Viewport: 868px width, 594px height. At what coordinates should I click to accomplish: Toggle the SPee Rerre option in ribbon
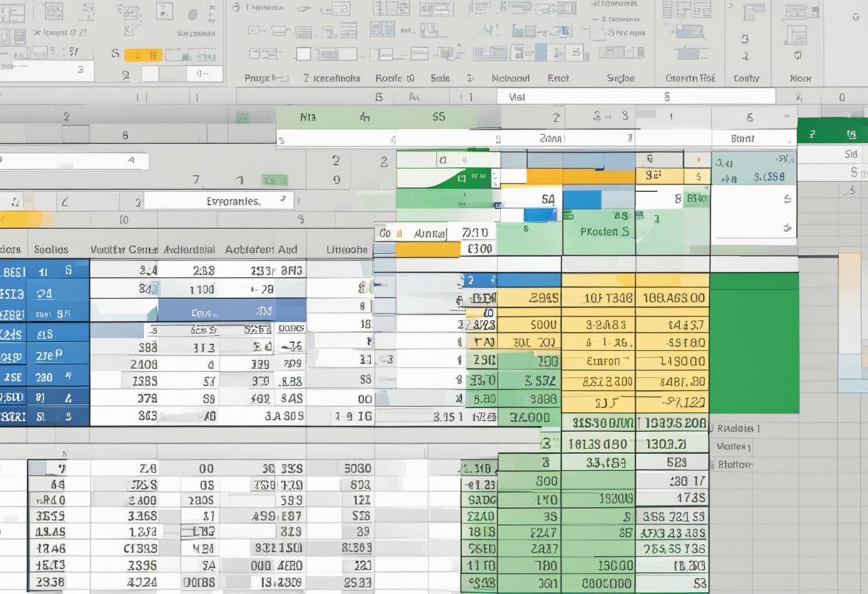point(623,33)
